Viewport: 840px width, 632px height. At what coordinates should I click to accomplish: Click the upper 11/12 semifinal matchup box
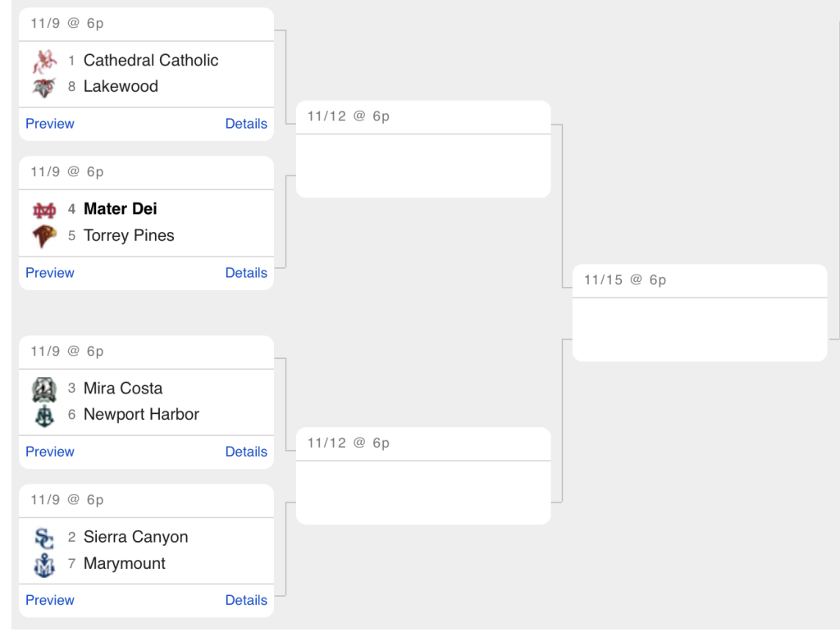423,148
